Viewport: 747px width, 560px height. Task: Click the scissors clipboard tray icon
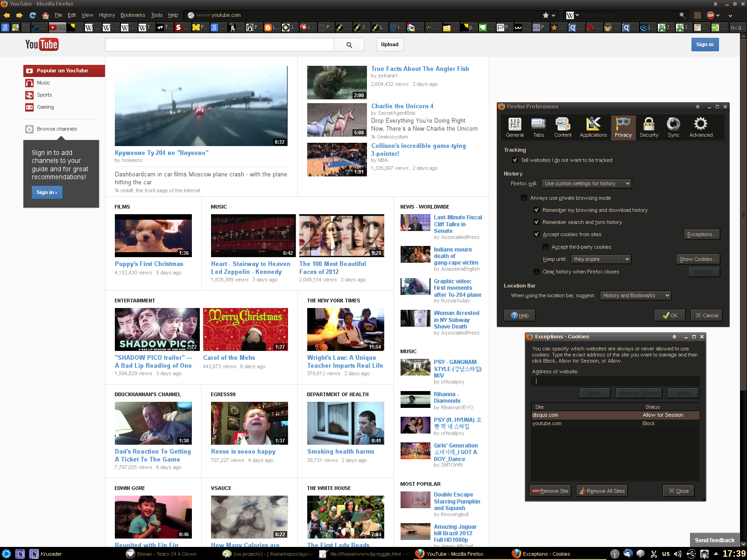pyautogui.click(x=654, y=554)
